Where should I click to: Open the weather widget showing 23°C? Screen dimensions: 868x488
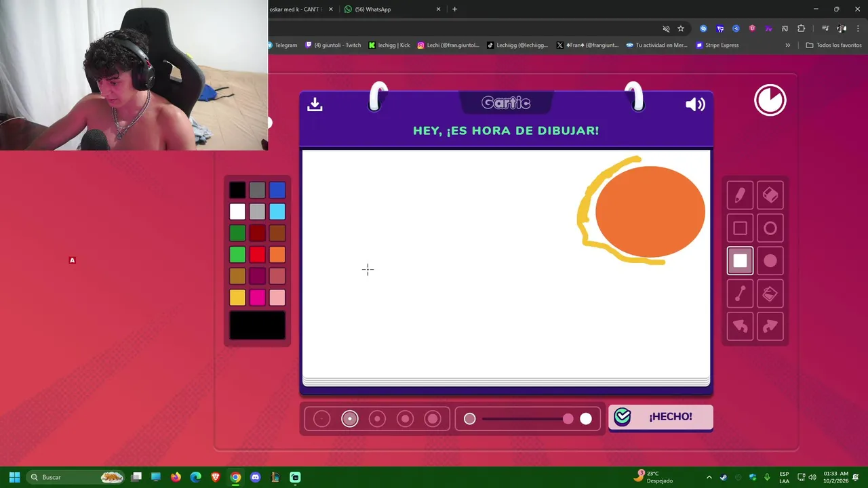tap(654, 477)
